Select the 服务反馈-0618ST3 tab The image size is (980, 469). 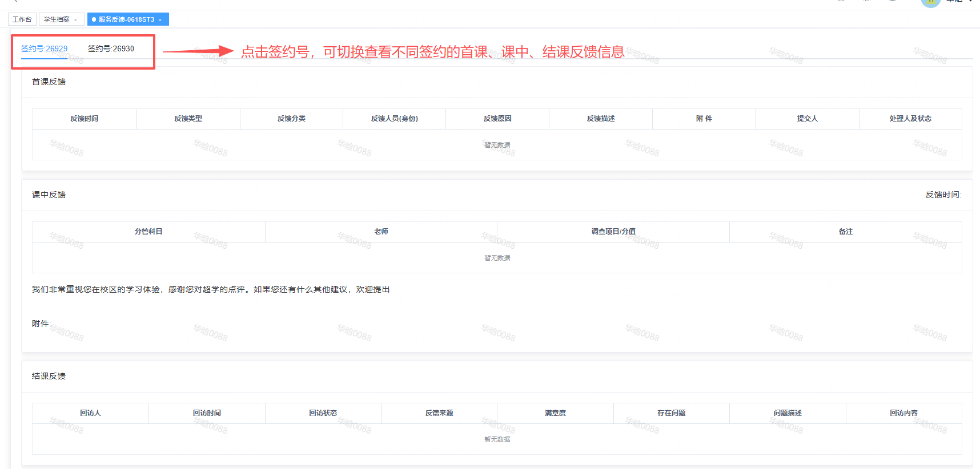[x=126, y=19]
